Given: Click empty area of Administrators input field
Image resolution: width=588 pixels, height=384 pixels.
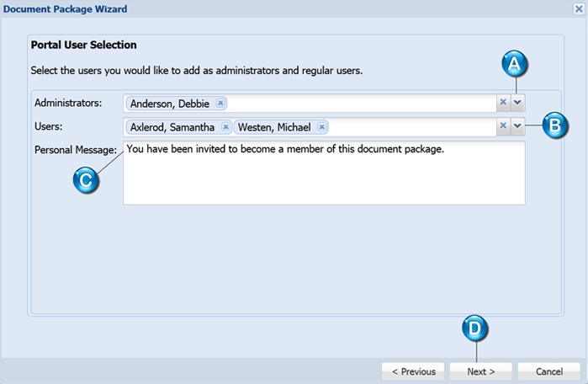Looking at the screenshot, I should (x=360, y=104).
